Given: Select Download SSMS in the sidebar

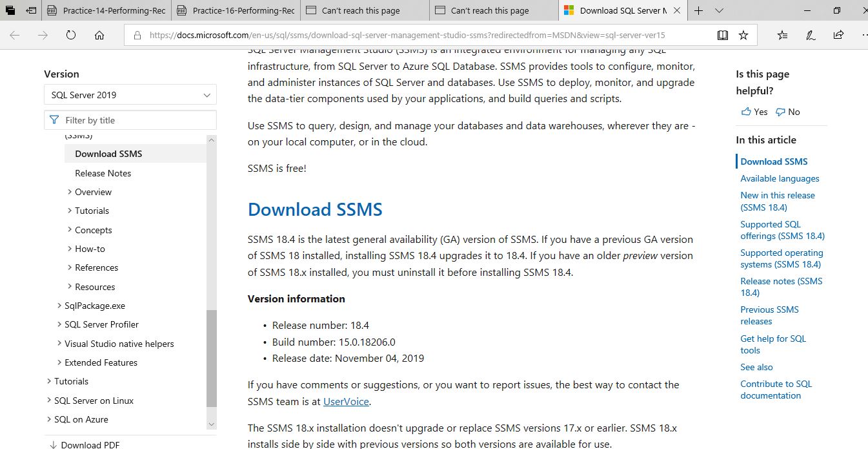Looking at the screenshot, I should [x=108, y=154].
